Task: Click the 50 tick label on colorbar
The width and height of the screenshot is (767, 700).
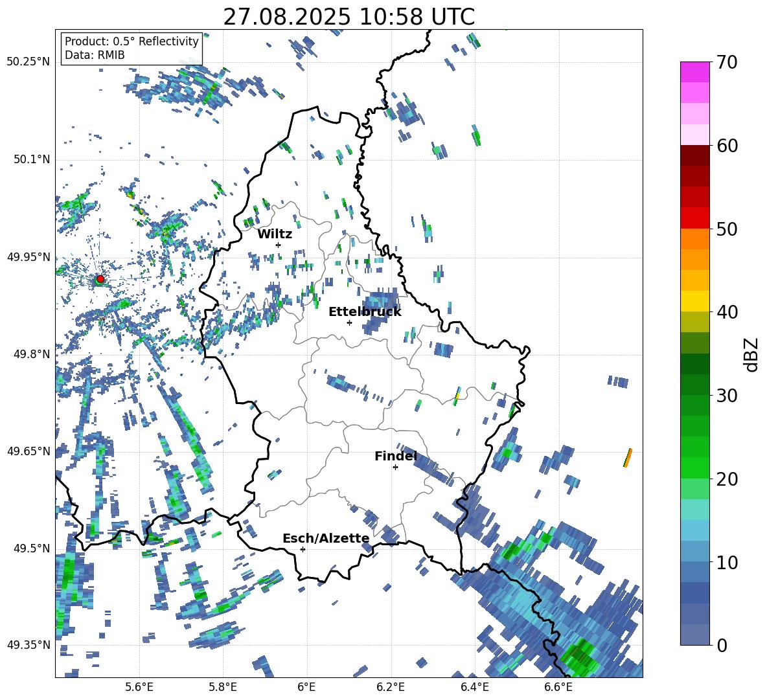Action: 727,229
